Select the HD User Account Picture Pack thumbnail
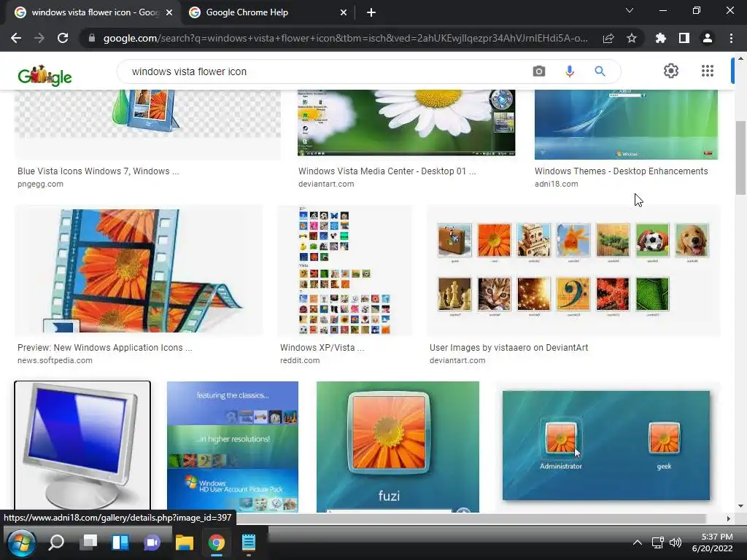The height and width of the screenshot is (560, 747). pyautogui.click(x=233, y=447)
